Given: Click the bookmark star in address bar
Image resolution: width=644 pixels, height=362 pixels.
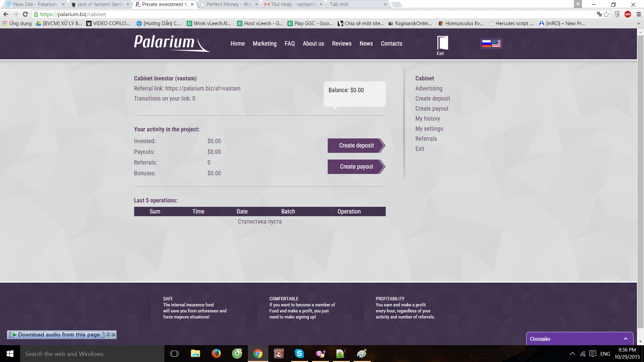Looking at the screenshot, I should click(x=606, y=14).
